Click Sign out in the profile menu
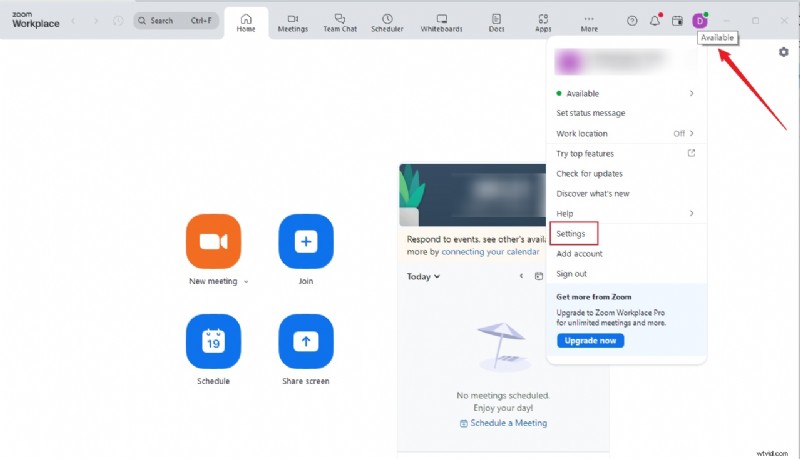This screenshot has width=800, height=459. point(571,274)
